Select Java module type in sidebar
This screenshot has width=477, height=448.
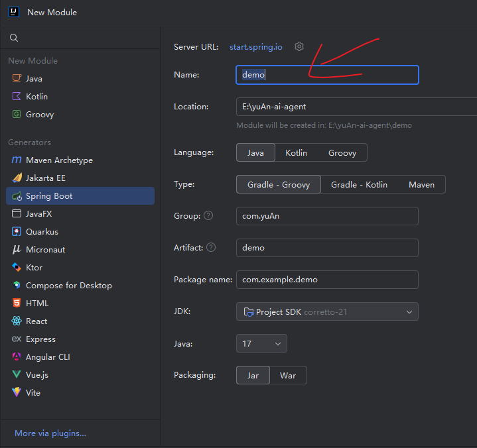pyautogui.click(x=80, y=78)
